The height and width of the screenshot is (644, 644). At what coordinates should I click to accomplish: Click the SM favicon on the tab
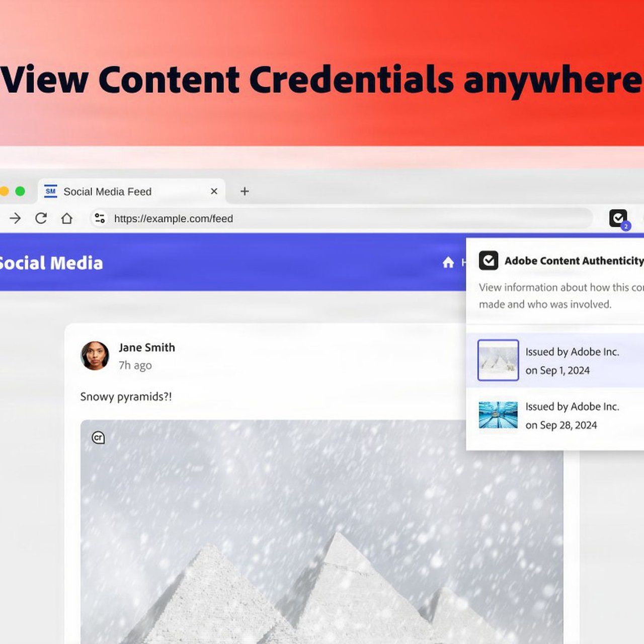[x=50, y=191]
